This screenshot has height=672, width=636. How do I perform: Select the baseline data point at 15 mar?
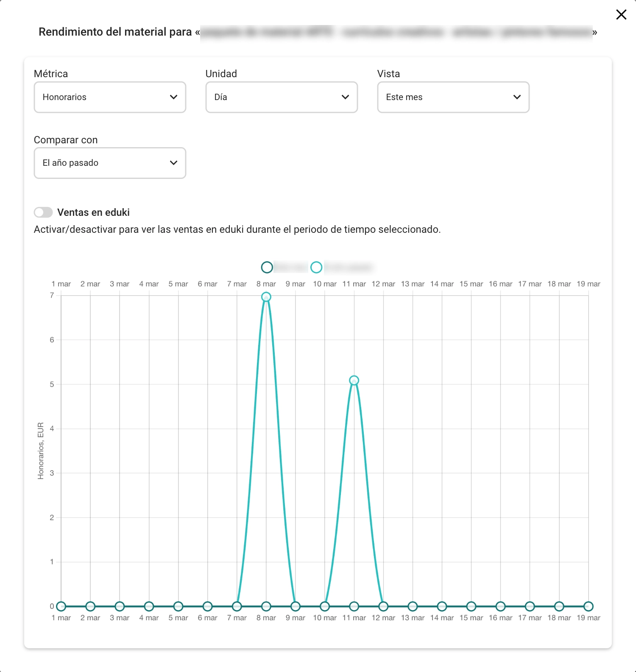pyautogui.click(x=471, y=606)
